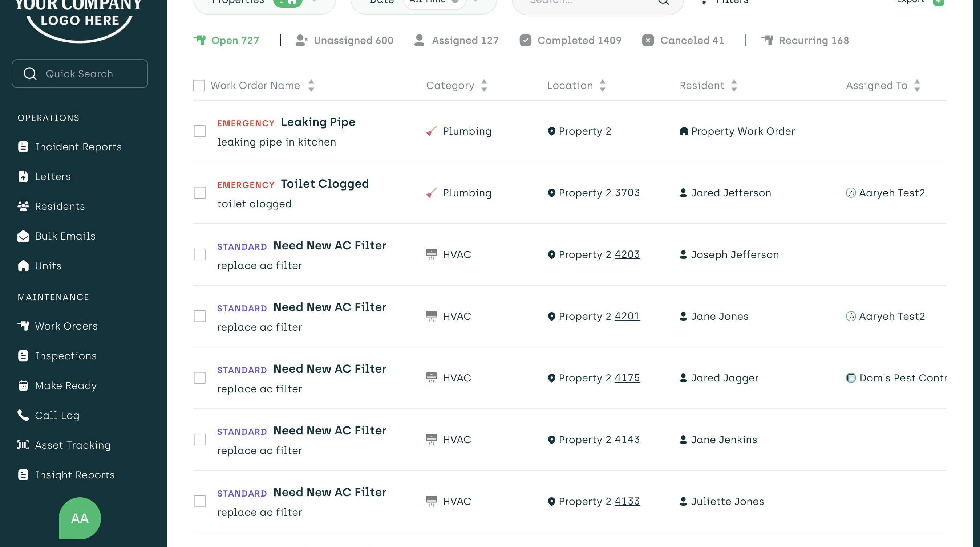Open Call Log phone icon
This screenshot has height=547, width=980.
(x=23, y=415)
